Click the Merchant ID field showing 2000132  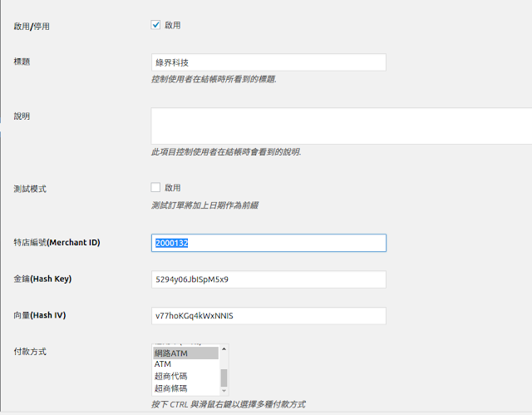(x=268, y=243)
